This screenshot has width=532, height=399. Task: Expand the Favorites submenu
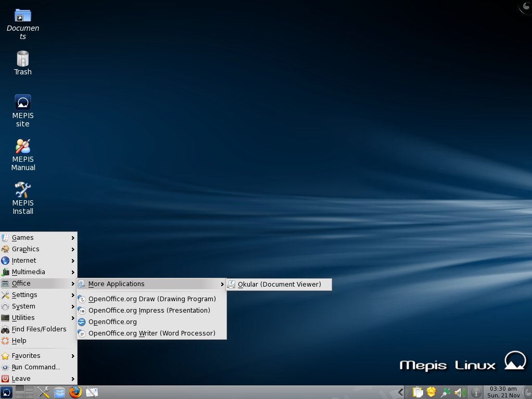(39, 356)
